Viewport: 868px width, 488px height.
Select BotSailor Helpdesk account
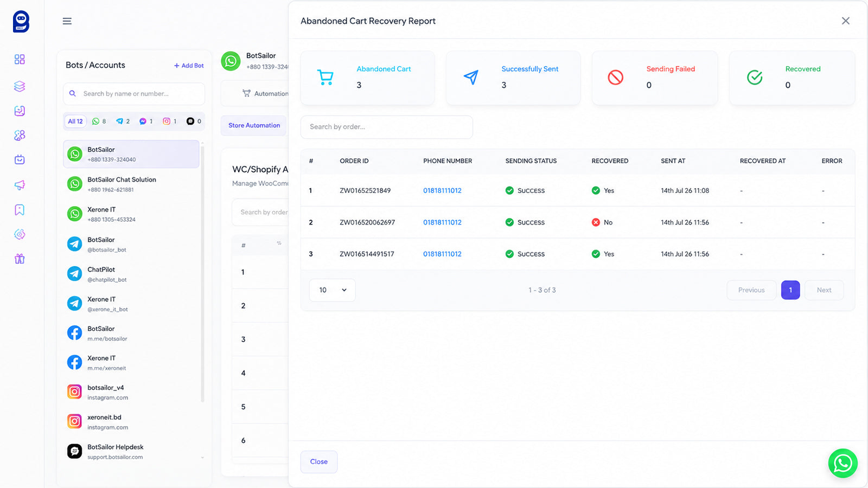pos(131,452)
